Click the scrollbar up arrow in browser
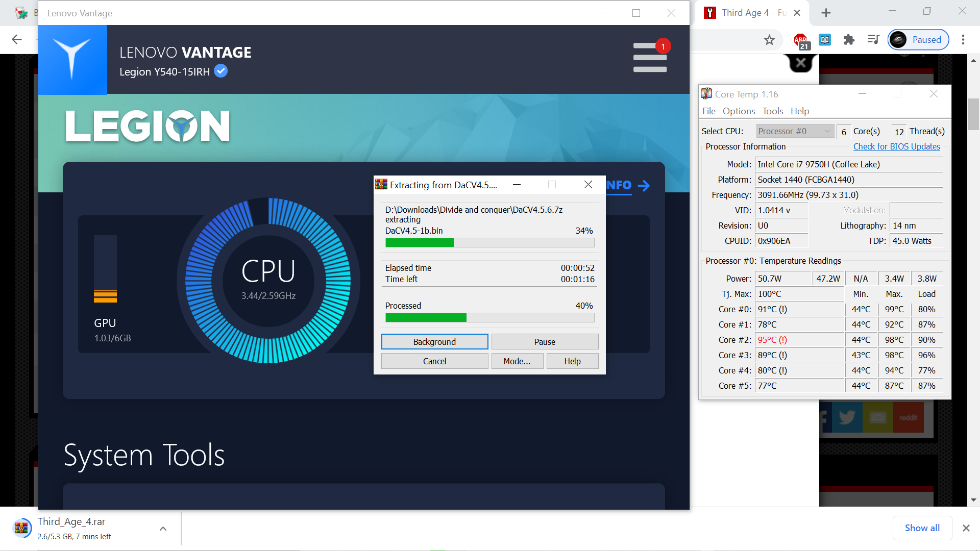The width and height of the screenshot is (980, 551). [x=973, y=60]
